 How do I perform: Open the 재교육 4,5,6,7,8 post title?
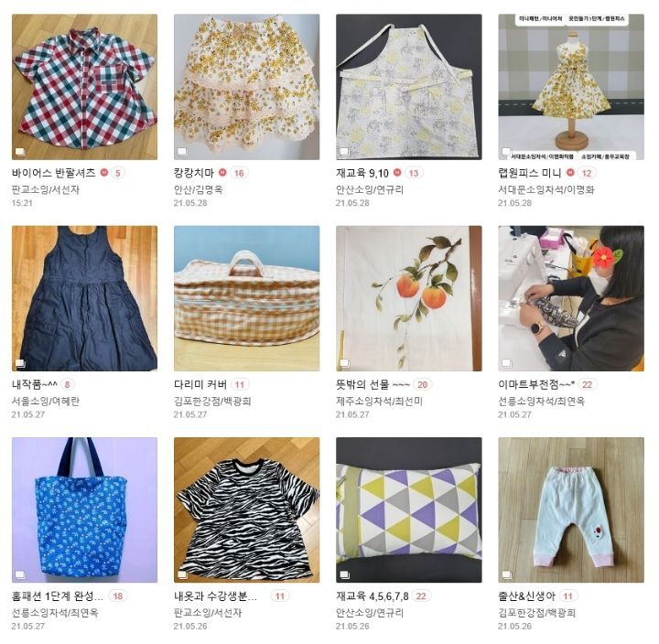373,596
